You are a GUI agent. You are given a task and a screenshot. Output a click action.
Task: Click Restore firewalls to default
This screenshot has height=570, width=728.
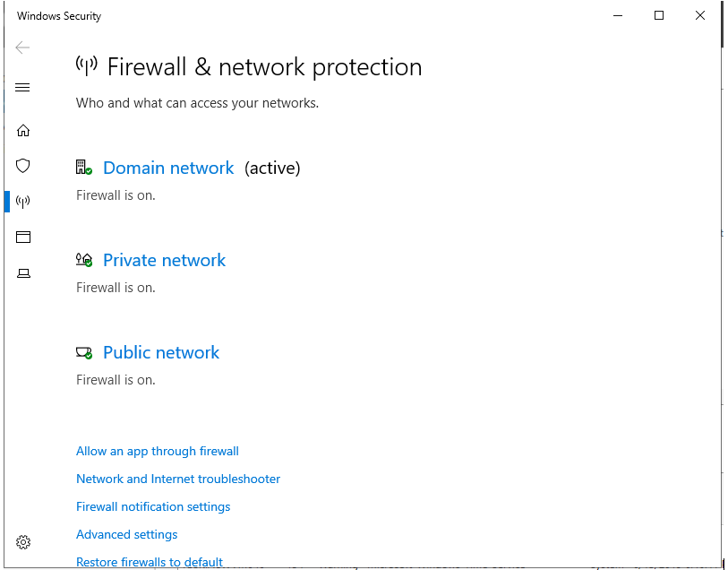(x=150, y=562)
